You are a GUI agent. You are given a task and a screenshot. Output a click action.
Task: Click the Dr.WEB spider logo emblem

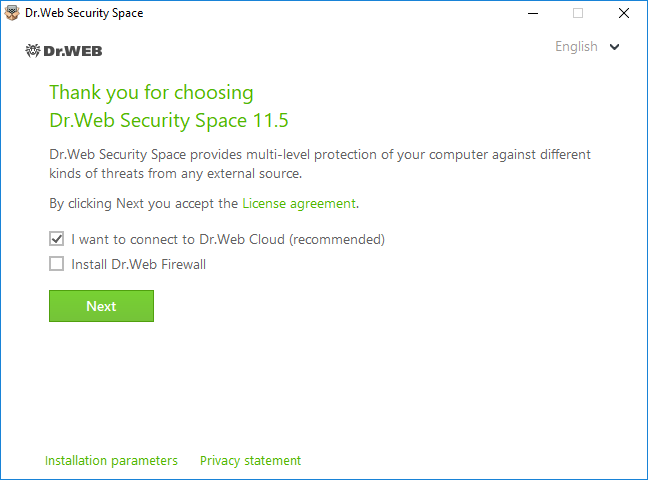[33, 51]
